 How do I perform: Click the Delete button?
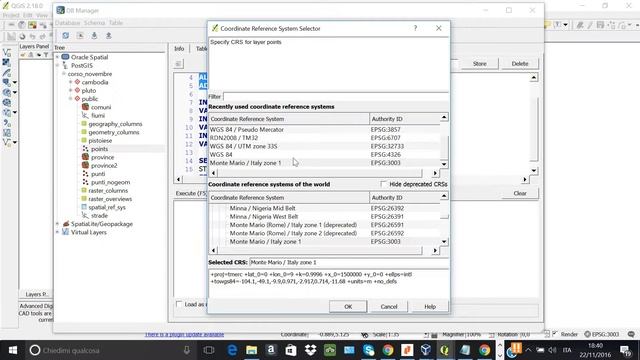coord(520,64)
